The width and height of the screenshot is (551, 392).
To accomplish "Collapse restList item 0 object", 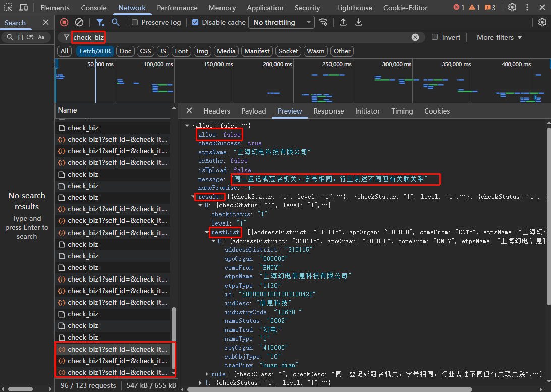I will (x=213, y=241).
